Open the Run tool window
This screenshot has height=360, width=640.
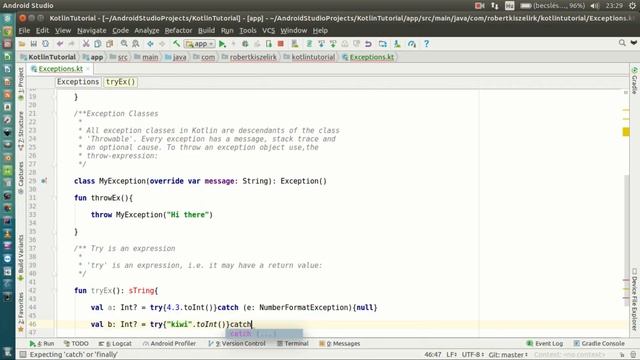tap(42, 344)
